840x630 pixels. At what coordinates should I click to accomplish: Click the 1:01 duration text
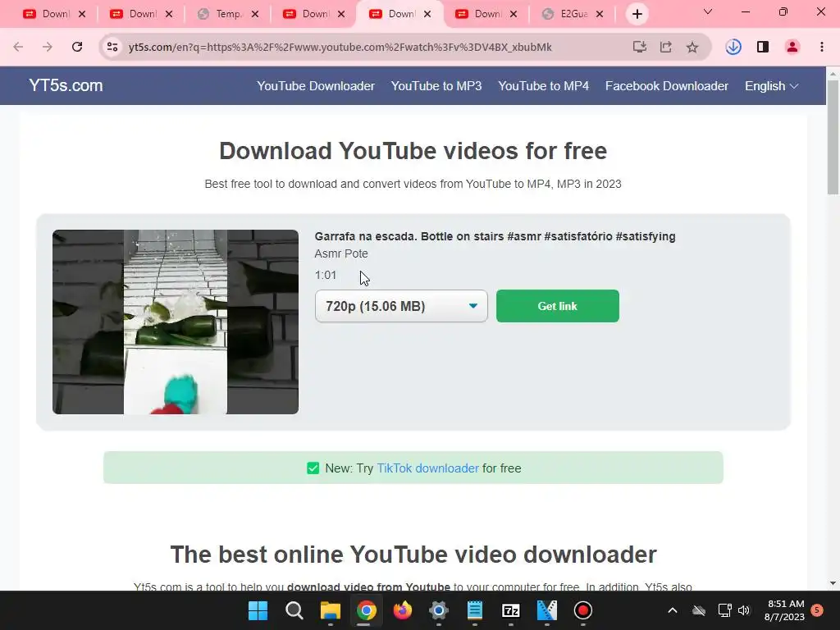pos(325,275)
